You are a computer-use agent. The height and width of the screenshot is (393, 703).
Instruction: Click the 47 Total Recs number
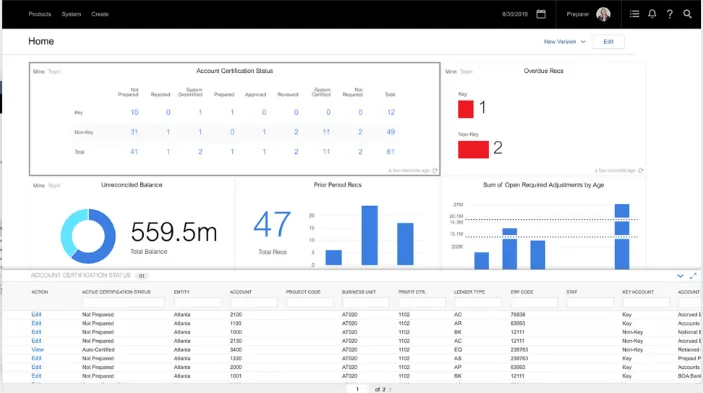272,225
